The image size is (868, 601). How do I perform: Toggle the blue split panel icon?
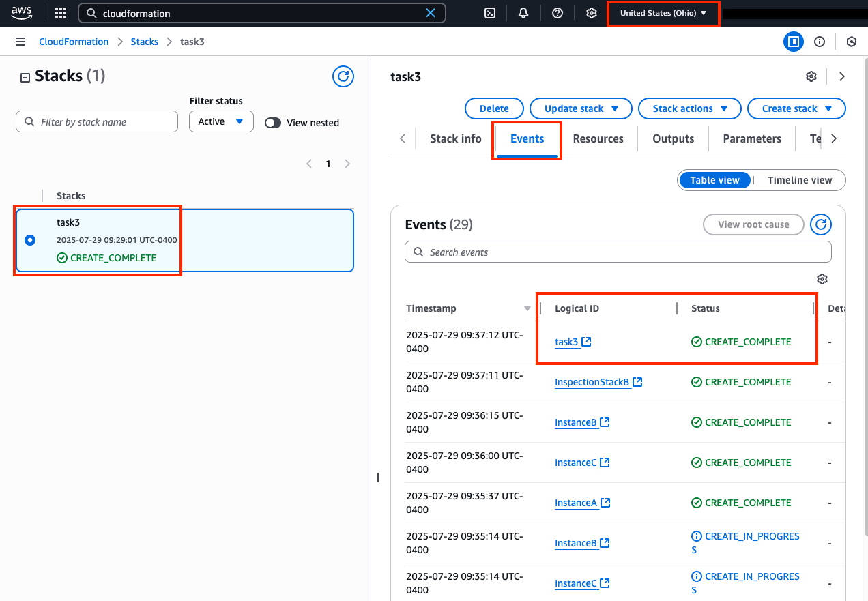click(793, 42)
